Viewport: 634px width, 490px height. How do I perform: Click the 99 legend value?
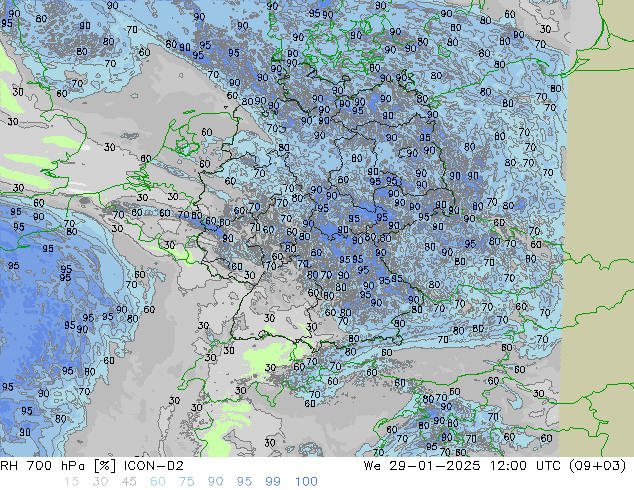273,481
